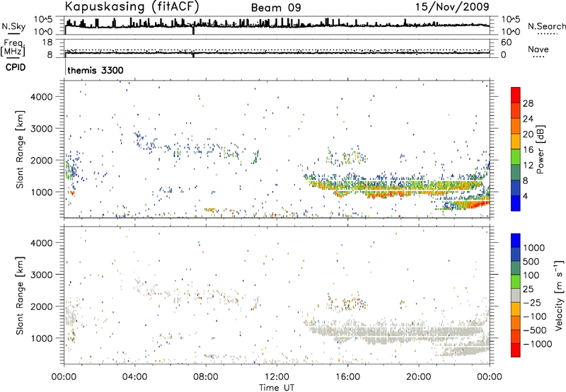Click the '28' power colorbar label
This screenshot has width=566, height=392.
coord(528,103)
